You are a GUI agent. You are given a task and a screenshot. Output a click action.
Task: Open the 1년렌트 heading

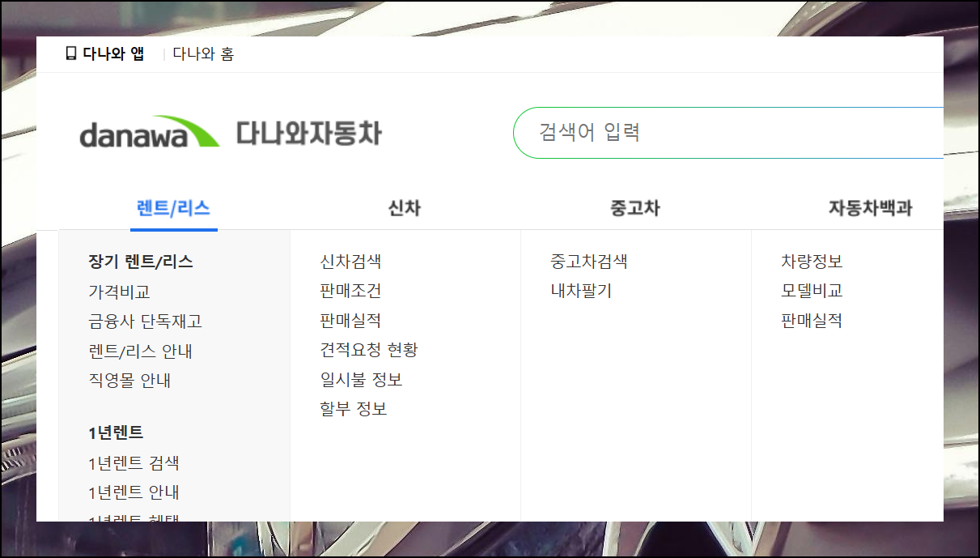(x=116, y=433)
